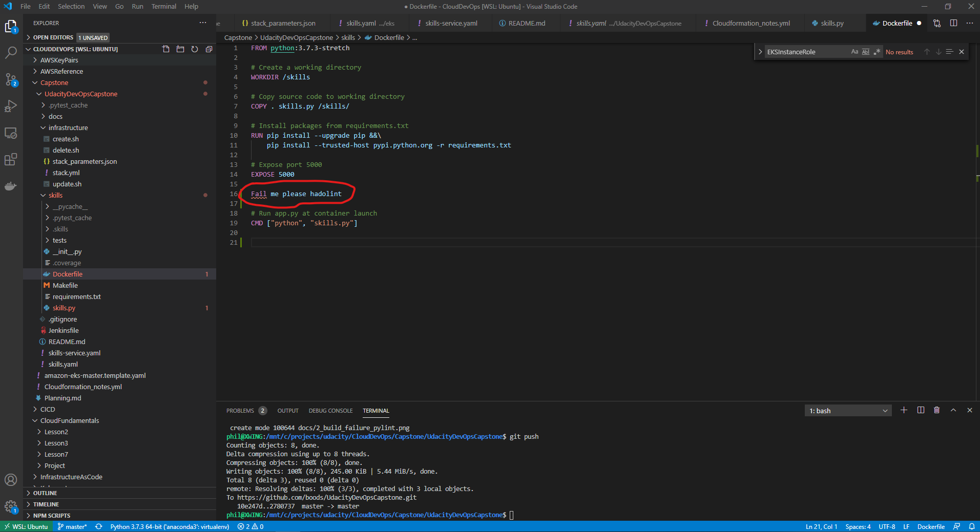The height and width of the screenshot is (532, 980).
Task: Click the master branch in status bar
Action: coord(72,526)
